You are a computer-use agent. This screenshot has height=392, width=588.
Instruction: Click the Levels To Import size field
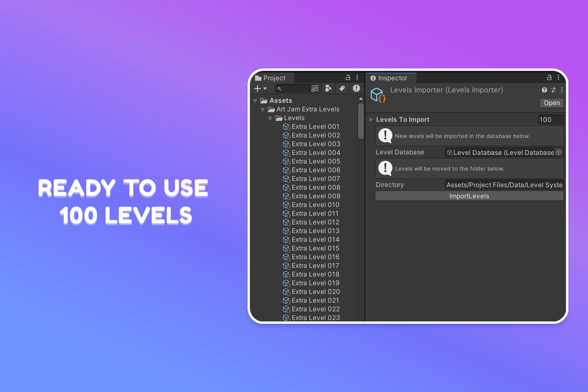551,120
